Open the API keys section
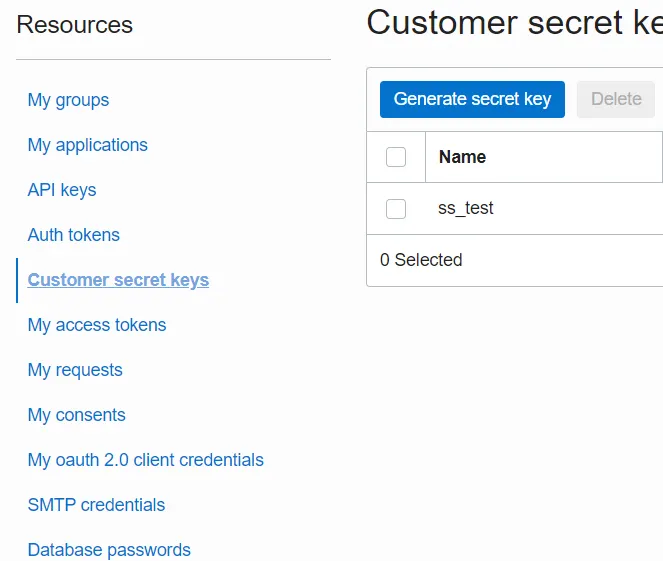Image resolution: width=663 pixels, height=561 pixels. coord(62,190)
